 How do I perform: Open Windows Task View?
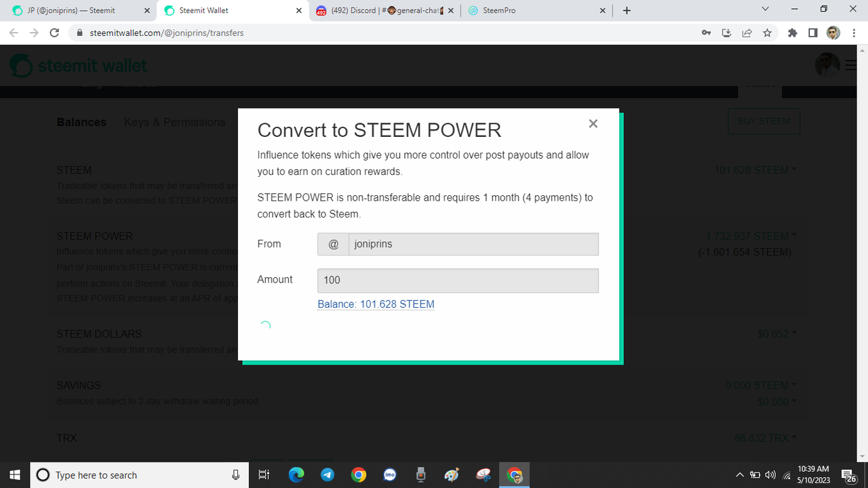[x=264, y=475]
